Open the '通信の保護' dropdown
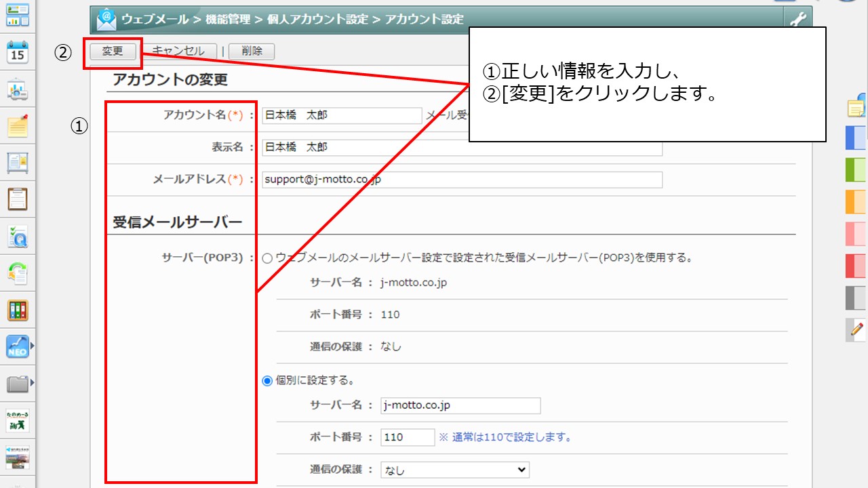Image resolution: width=868 pixels, height=488 pixels. point(455,470)
